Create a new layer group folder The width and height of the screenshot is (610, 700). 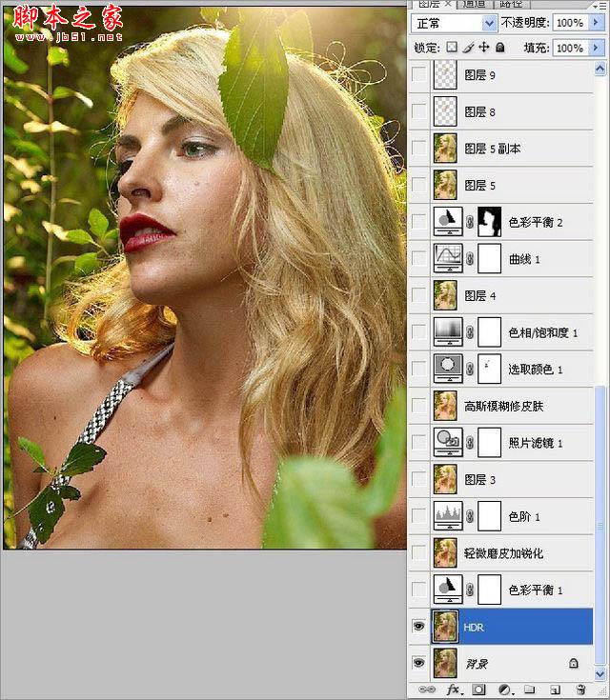point(529,690)
